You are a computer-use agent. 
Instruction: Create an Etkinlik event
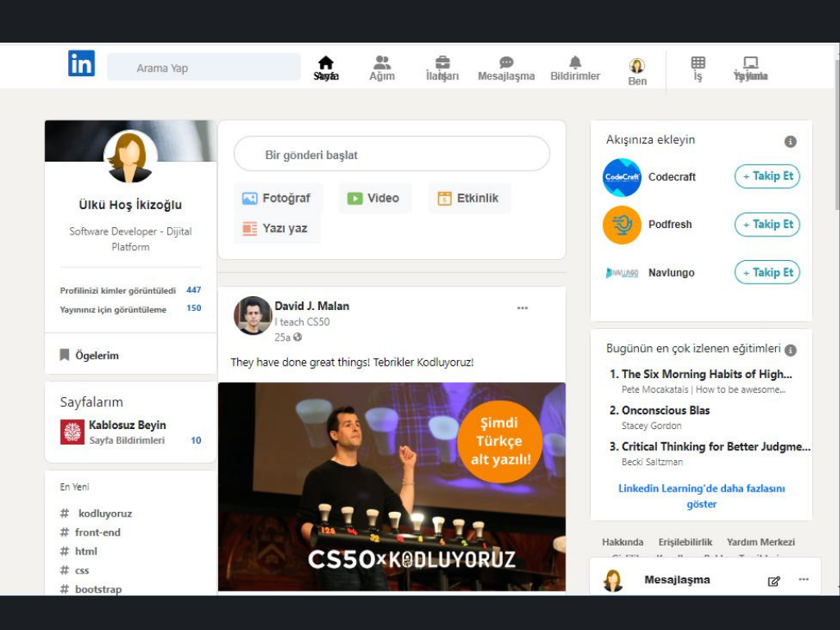(x=469, y=199)
